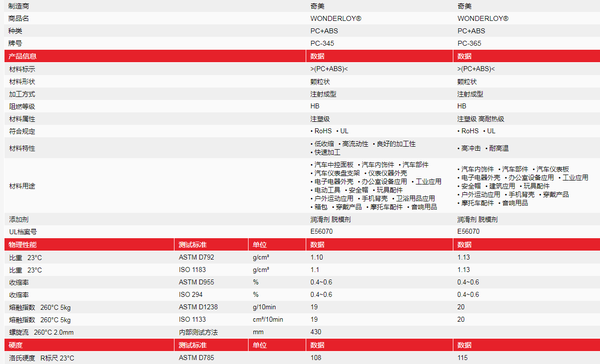The height and width of the screenshot is (364, 600).
Task: Click 快速加工 in the PC-345 材料特性 cell
Action: 327,152
